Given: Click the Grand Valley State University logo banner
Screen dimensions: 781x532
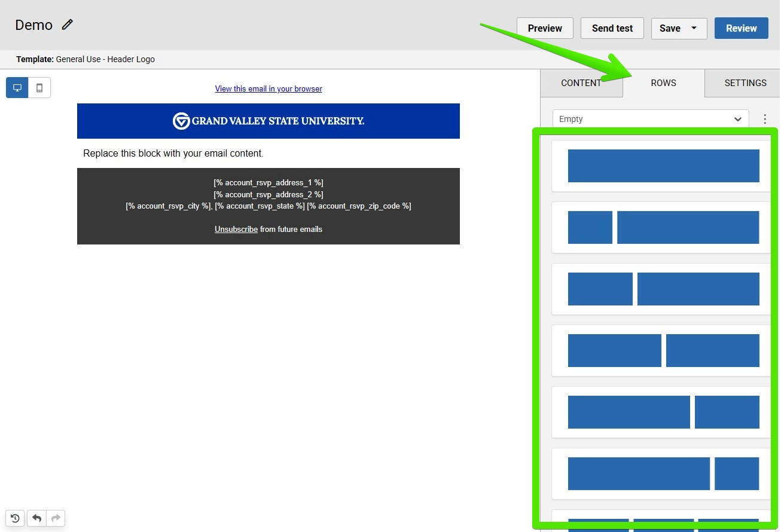Looking at the screenshot, I should click(x=268, y=121).
